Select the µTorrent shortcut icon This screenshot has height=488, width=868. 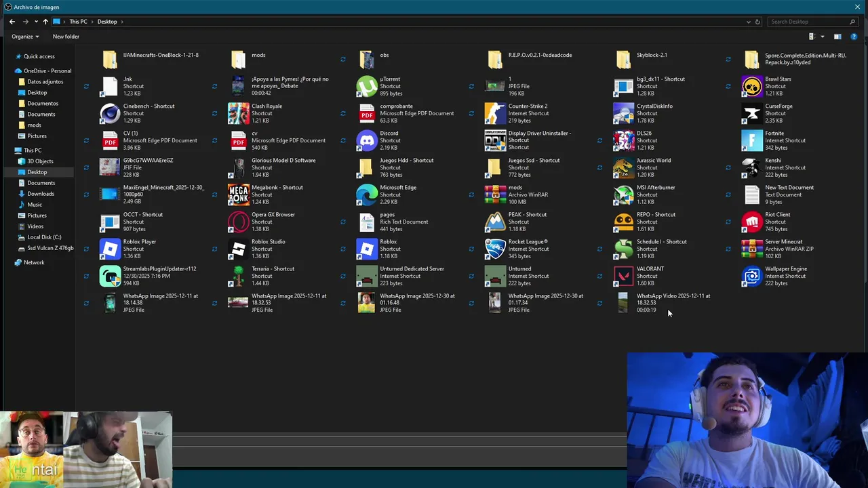[x=367, y=86]
